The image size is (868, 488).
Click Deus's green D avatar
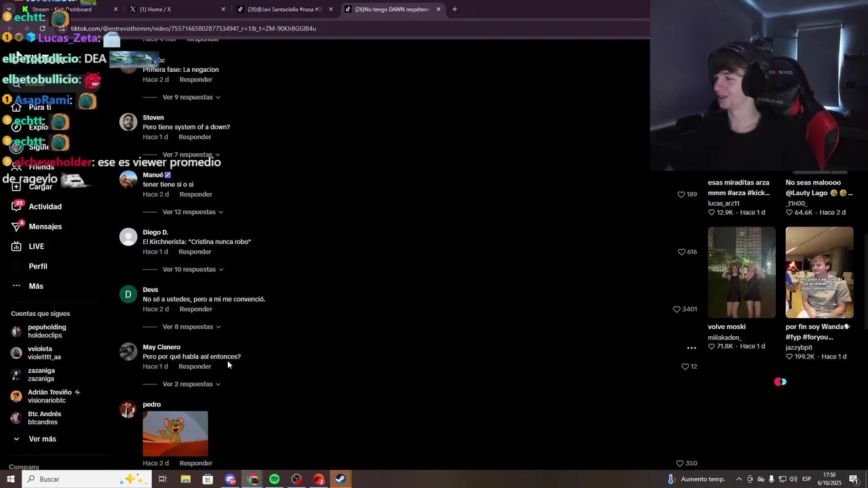pos(128,294)
